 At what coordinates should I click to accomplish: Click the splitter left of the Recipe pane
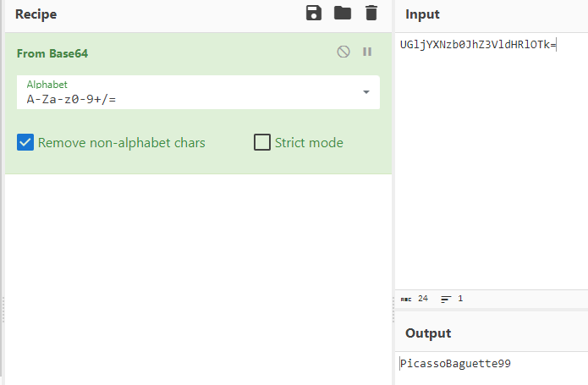coord(3,309)
